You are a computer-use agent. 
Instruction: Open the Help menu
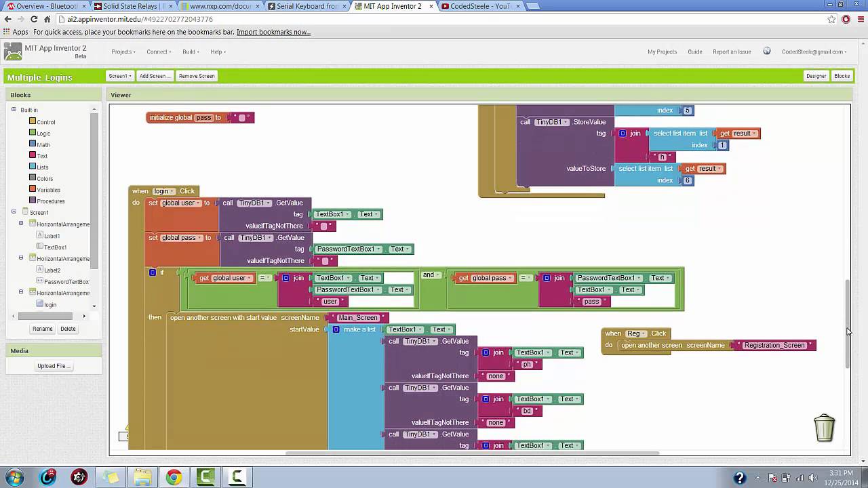point(218,52)
